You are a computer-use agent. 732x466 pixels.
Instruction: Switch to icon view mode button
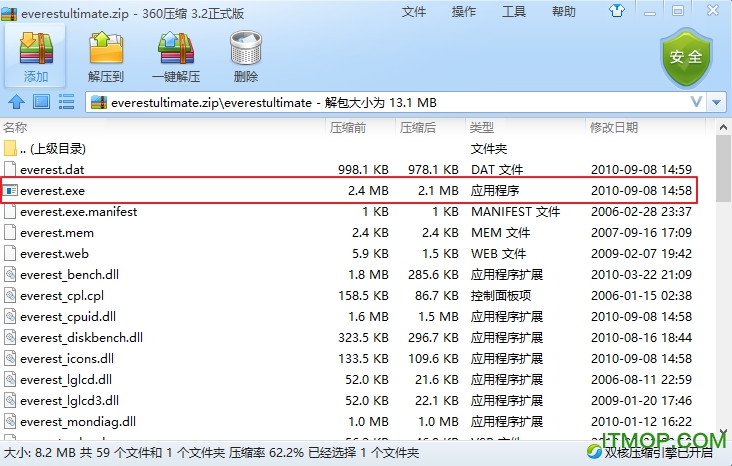pos(42,102)
